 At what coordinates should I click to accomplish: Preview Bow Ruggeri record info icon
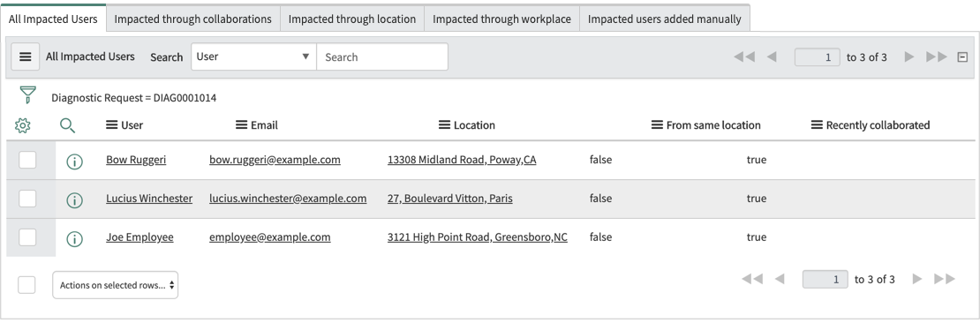point(74,161)
